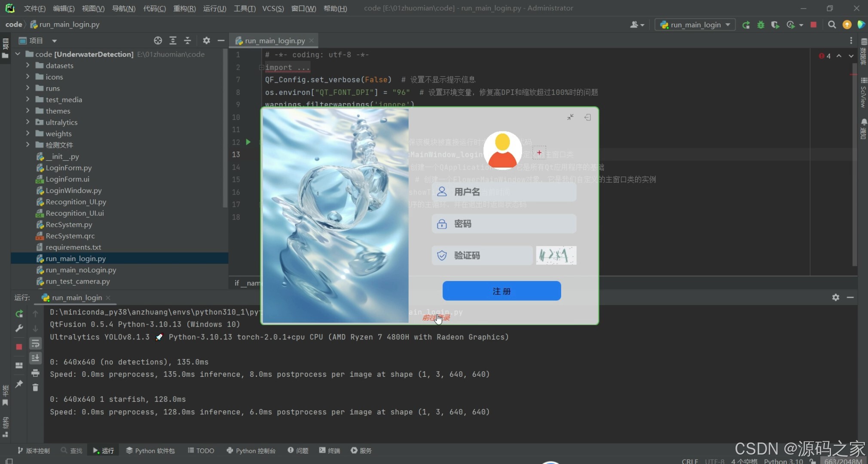Expand the folded import block at line 2

pyautogui.click(x=261, y=67)
